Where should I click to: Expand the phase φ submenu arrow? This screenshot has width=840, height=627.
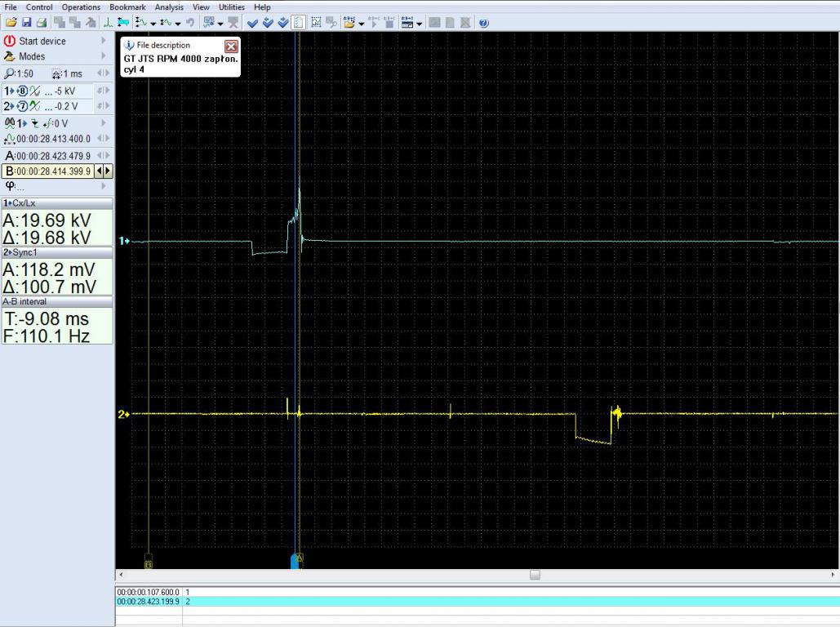point(104,186)
